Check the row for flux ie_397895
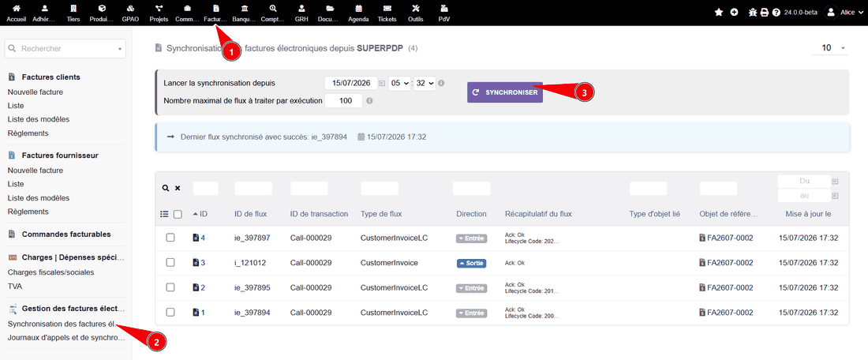Image resolution: width=868 pixels, height=360 pixels. (x=170, y=287)
